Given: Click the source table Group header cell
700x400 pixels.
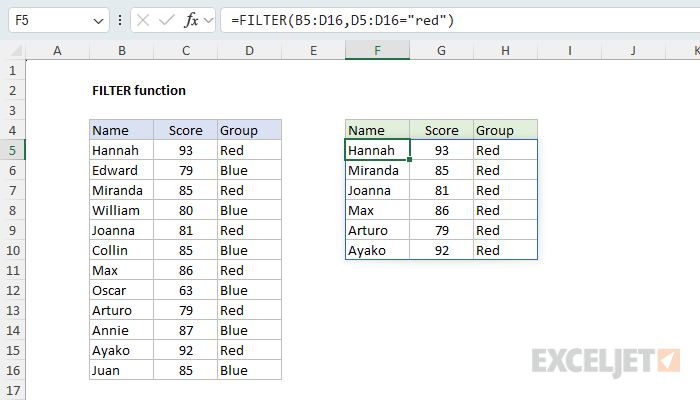Looking at the screenshot, I should click(x=250, y=130).
